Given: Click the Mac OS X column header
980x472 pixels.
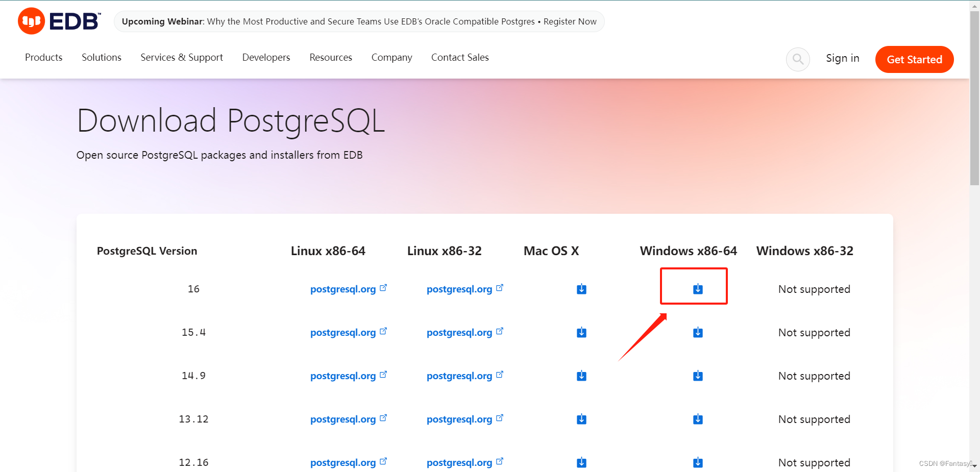Looking at the screenshot, I should (551, 251).
